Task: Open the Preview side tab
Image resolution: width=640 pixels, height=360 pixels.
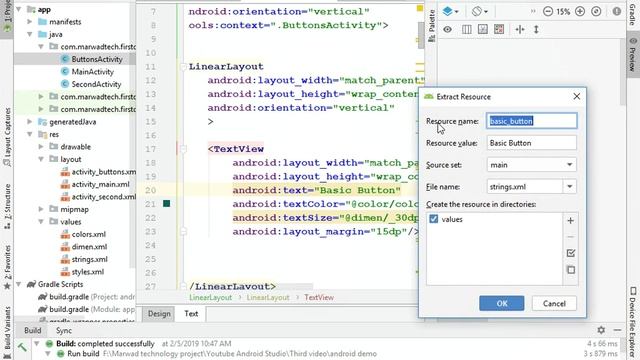Action: point(633,55)
